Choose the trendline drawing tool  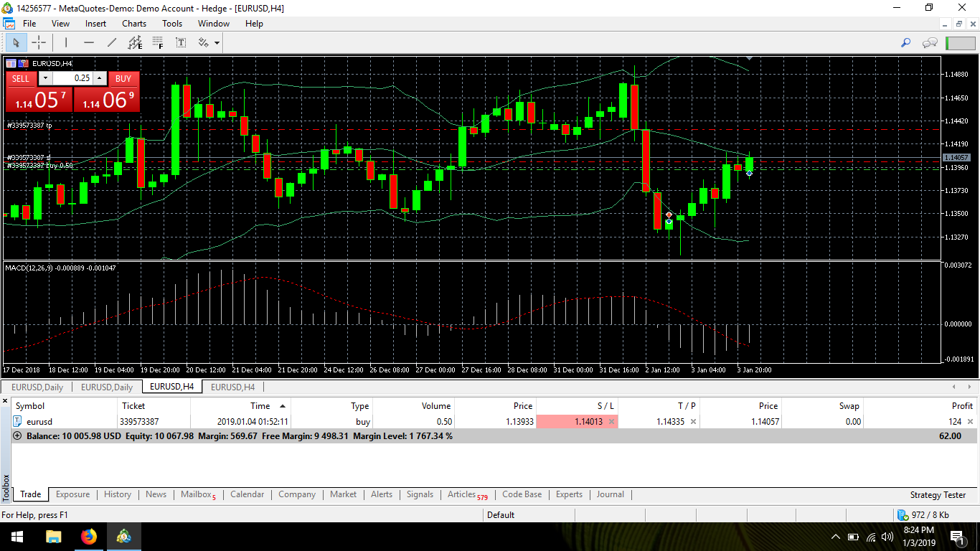point(112,42)
